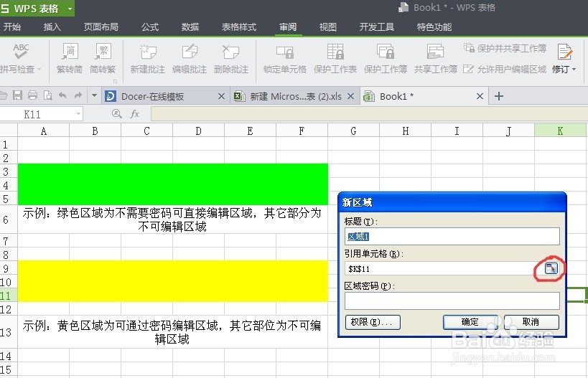Switch to the 开发工具 ribbon tab

point(376,27)
